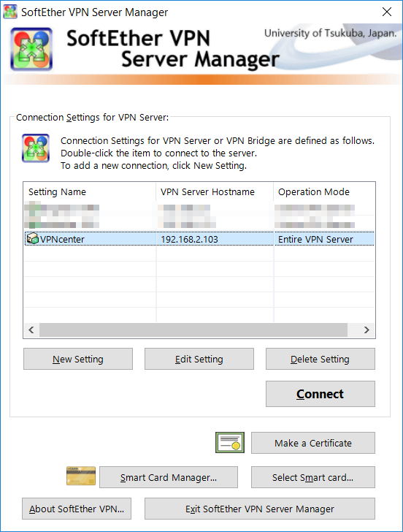Exit SoftEther VPN Server Manager
403x532 pixels.
[260, 509]
